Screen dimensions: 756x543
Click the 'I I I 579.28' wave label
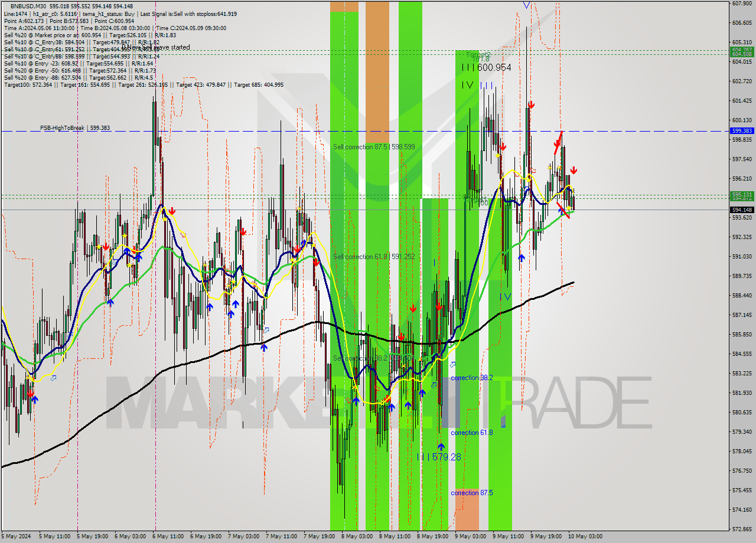(x=439, y=457)
